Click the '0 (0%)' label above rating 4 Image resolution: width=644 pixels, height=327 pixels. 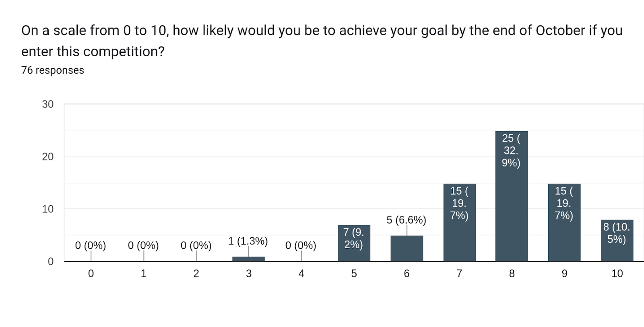301,245
